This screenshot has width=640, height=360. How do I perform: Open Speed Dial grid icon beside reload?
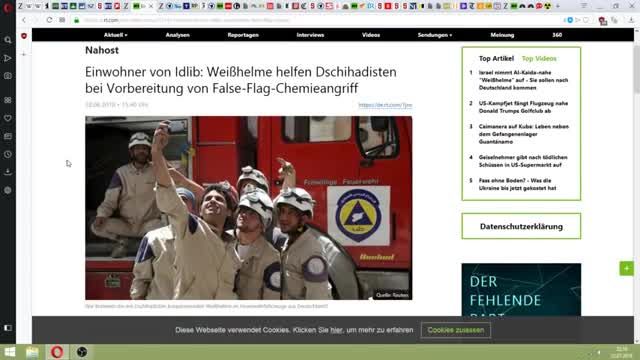coord(62,20)
